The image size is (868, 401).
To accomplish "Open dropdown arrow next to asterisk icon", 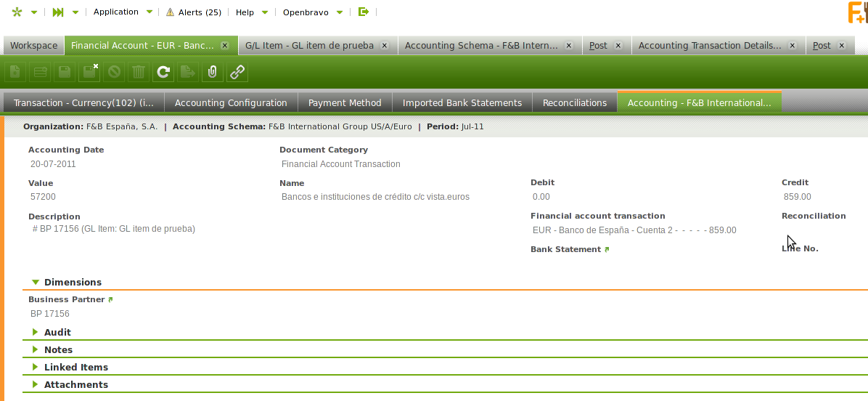I will (34, 12).
